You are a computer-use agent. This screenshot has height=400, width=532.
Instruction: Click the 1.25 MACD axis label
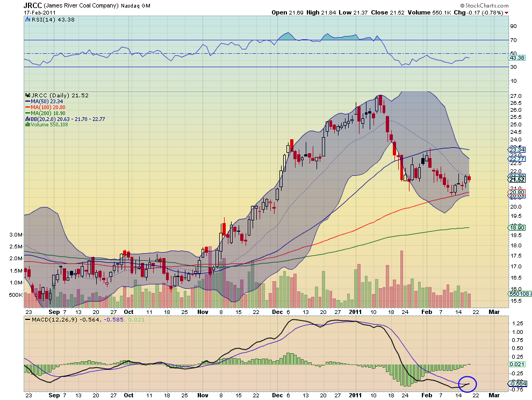click(x=517, y=323)
